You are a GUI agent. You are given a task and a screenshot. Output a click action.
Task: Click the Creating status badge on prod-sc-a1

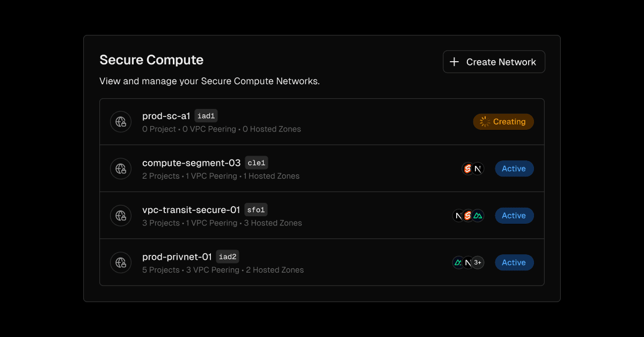click(503, 121)
